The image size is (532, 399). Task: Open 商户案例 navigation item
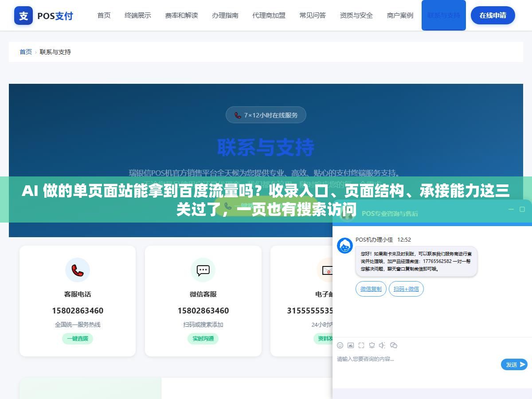point(400,15)
